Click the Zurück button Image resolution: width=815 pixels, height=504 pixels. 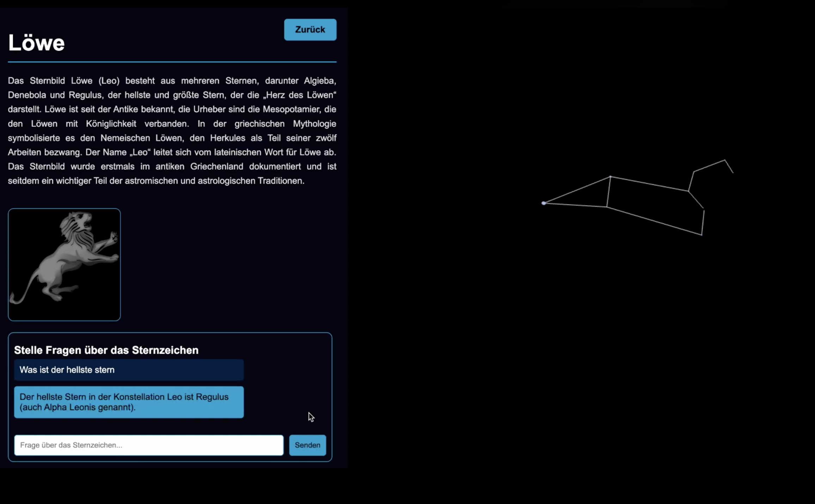tap(310, 30)
